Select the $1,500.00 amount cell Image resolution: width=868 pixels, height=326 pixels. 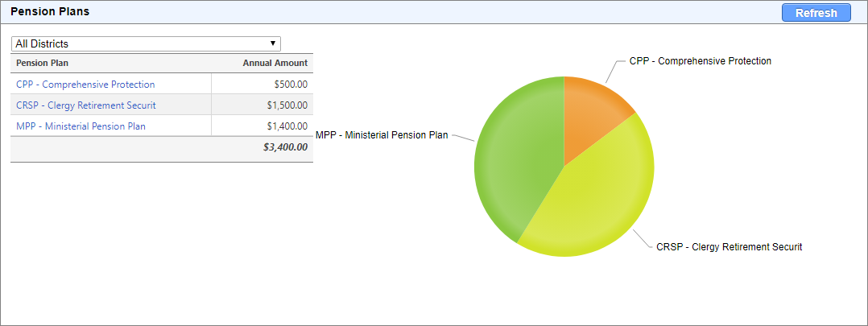point(287,105)
